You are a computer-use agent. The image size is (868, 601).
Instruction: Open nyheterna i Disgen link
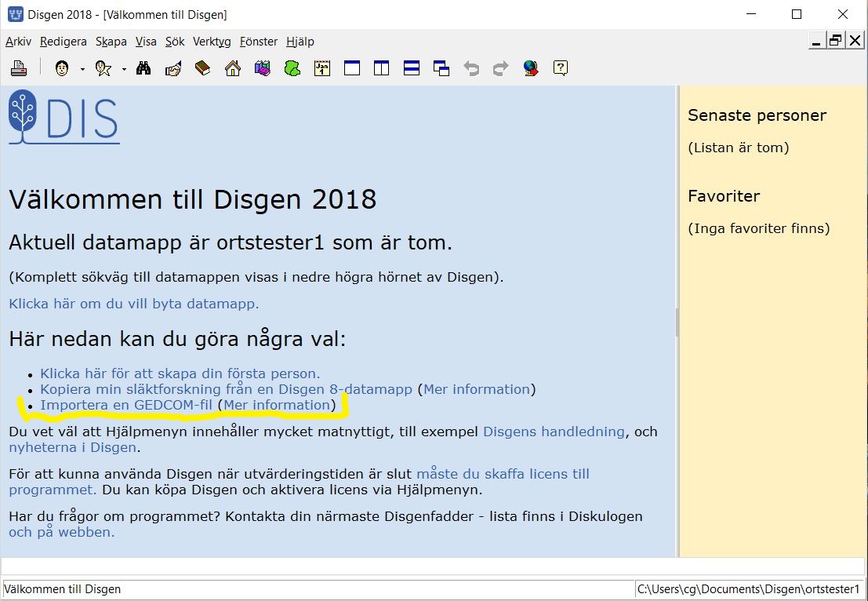click(x=72, y=447)
